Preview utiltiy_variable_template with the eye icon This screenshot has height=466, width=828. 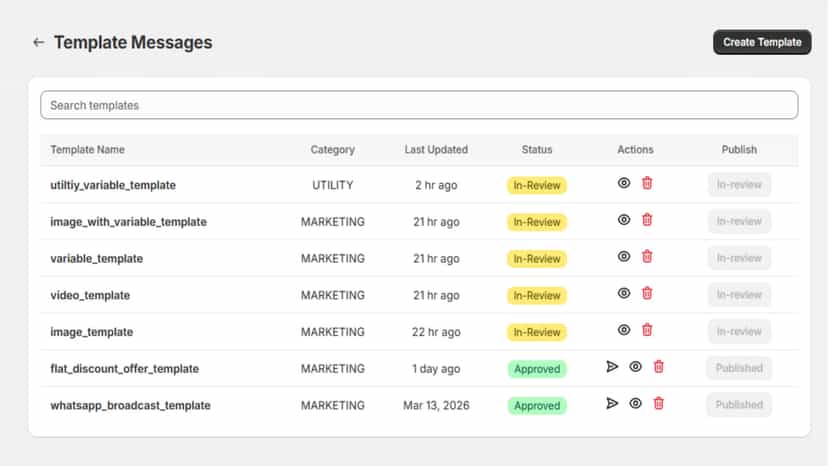pos(624,183)
